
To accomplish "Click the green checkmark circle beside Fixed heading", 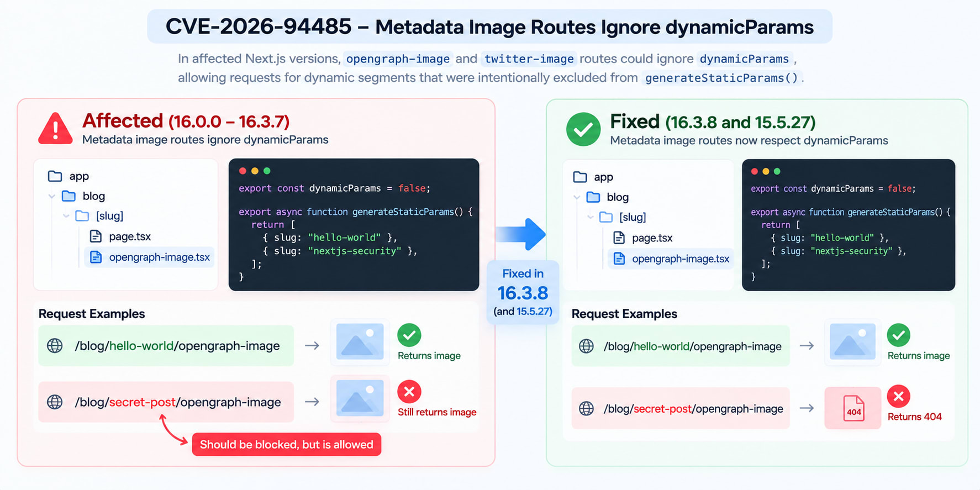I will click(x=583, y=129).
